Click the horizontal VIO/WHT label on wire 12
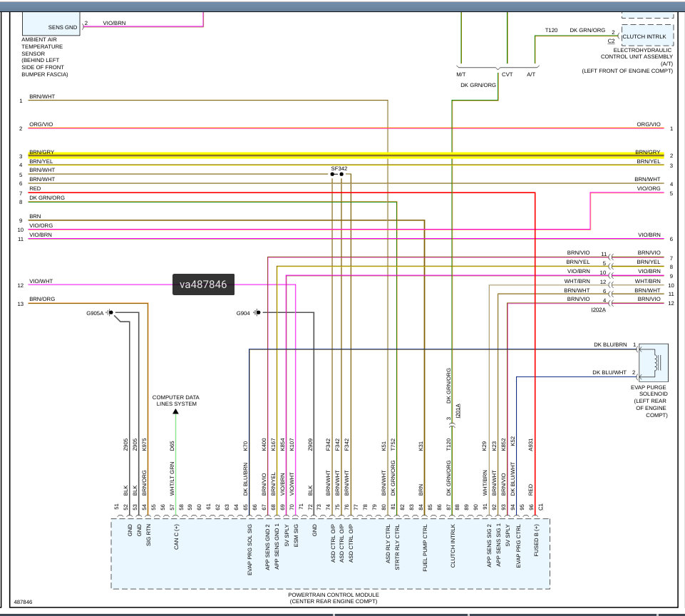The image size is (685, 616). (x=41, y=281)
